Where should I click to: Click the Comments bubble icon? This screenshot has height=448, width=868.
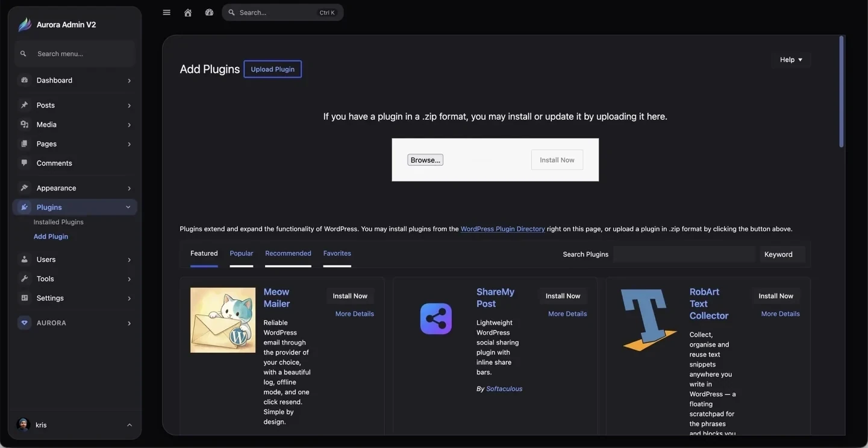[24, 163]
